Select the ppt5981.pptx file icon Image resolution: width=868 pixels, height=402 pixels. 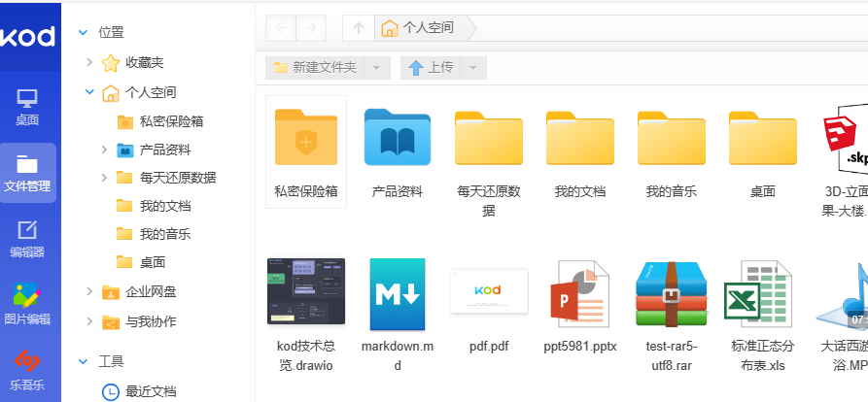coord(580,293)
